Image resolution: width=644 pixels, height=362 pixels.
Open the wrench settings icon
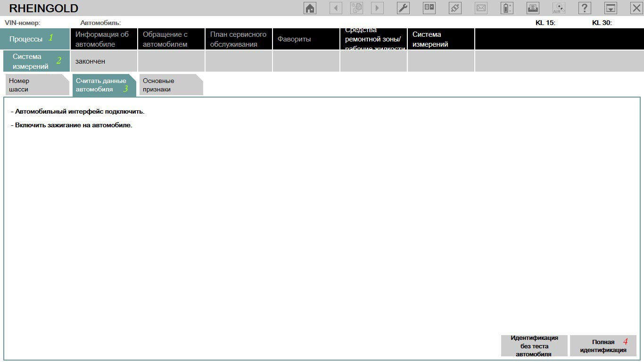coord(403,8)
